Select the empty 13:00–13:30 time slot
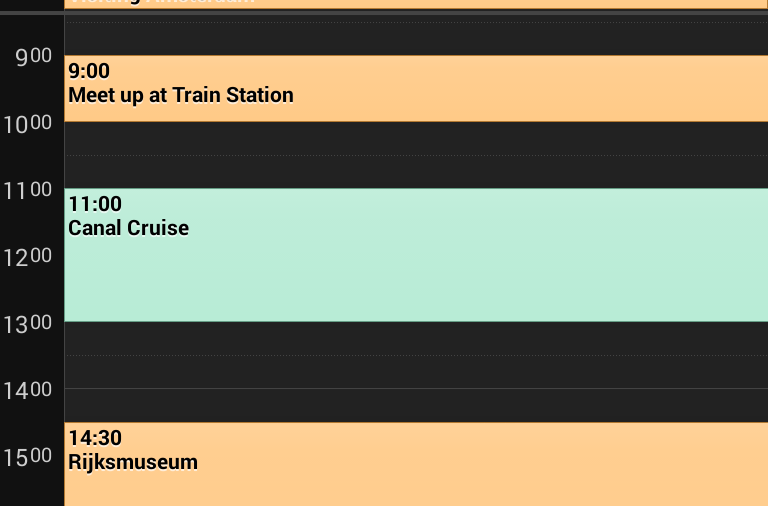Viewport: 768px width, 506px height. coord(416,338)
